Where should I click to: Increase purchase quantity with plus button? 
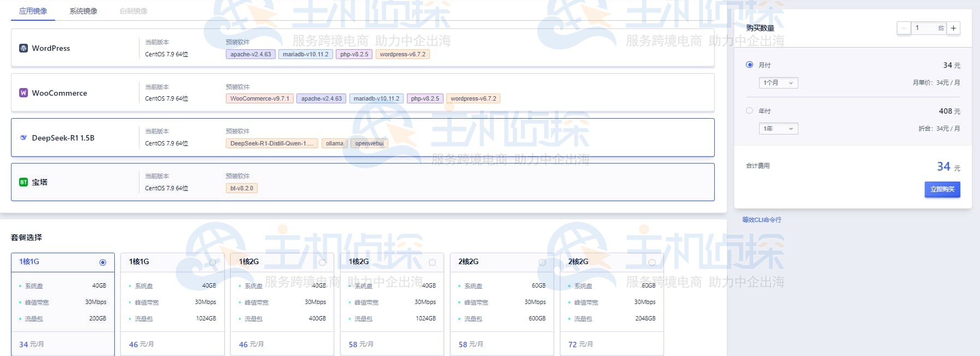pos(953,28)
